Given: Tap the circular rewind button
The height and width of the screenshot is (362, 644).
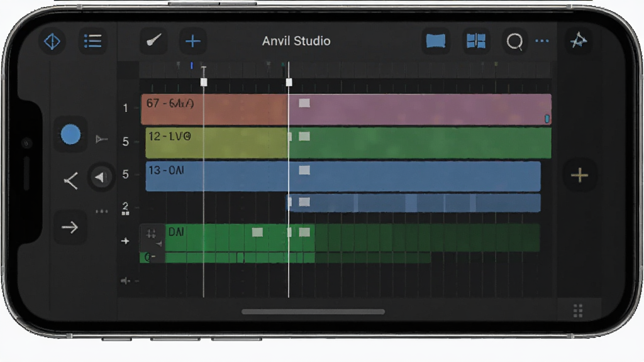Looking at the screenshot, I should (100, 177).
